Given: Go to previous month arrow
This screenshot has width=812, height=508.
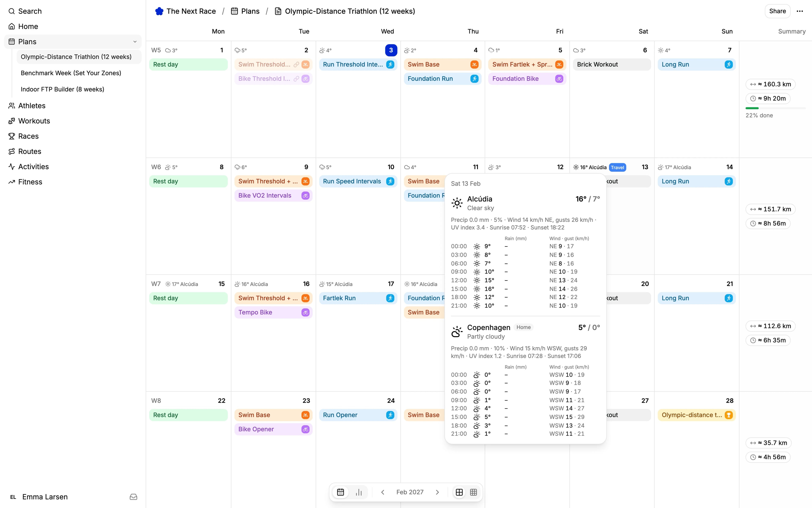Looking at the screenshot, I should pos(383,492).
